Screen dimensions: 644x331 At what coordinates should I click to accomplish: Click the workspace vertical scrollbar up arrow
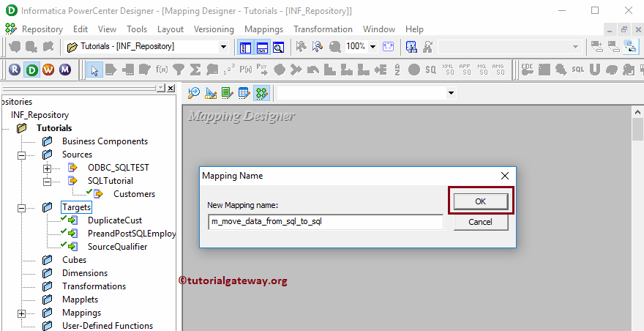(638, 112)
